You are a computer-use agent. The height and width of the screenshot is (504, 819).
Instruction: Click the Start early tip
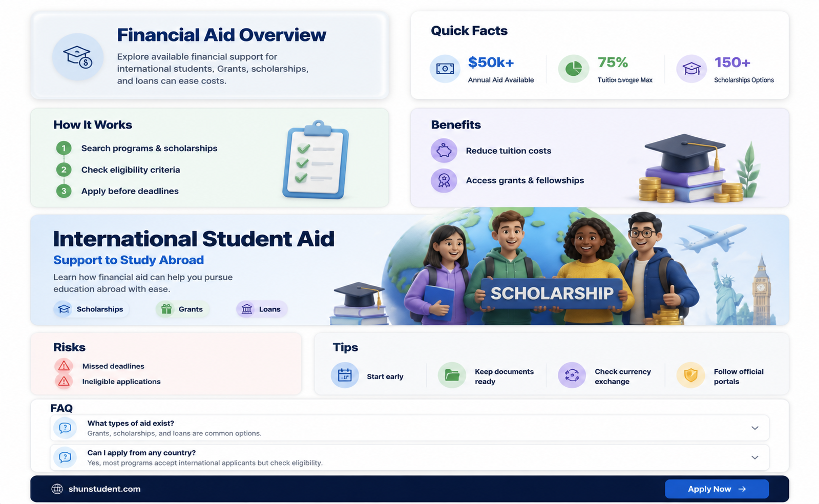(x=385, y=376)
